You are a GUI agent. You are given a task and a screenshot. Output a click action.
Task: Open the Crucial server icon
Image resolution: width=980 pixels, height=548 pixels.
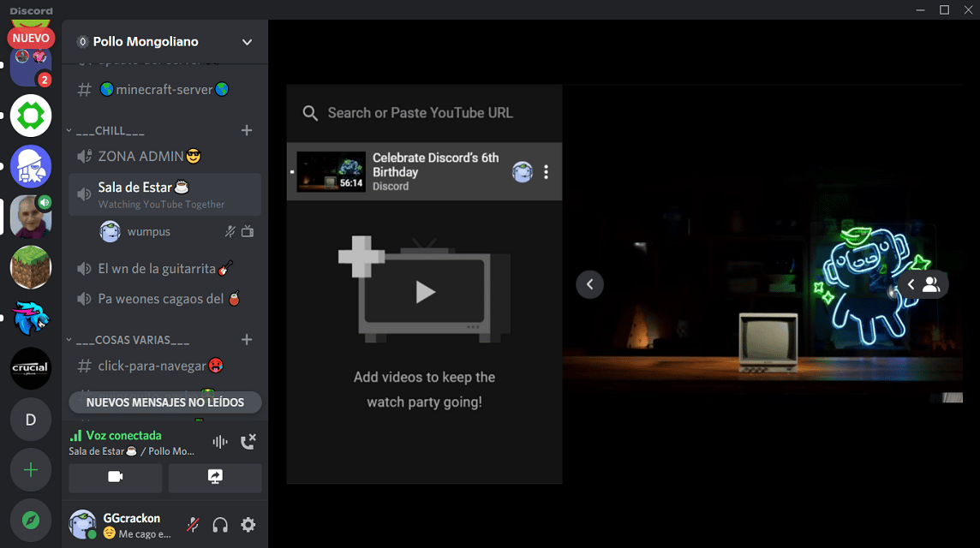click(x=31, y=369)
